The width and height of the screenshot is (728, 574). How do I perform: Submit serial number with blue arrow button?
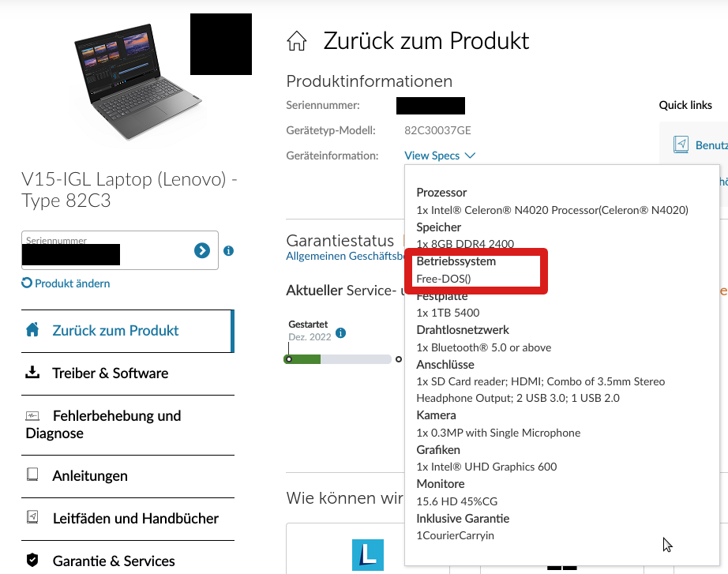(202, 251)
